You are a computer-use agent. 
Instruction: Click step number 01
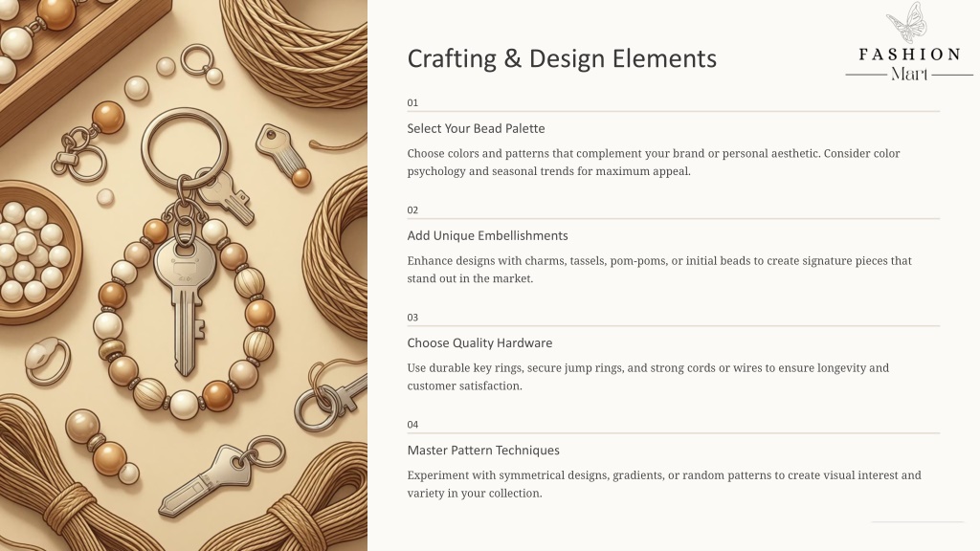click(x=412, y=102)
